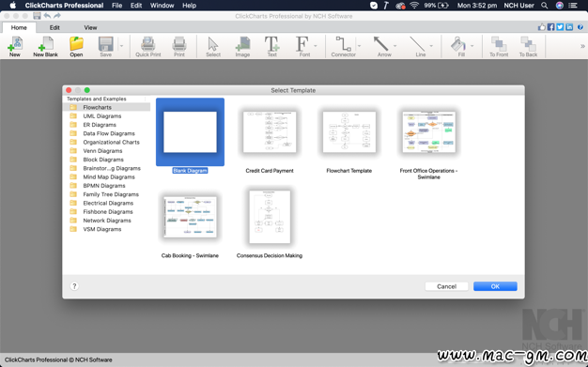The height and width of the screenshot is (367, 588).
Task: Select the Credit Card Payment template
Action: [x=270, y=132]
